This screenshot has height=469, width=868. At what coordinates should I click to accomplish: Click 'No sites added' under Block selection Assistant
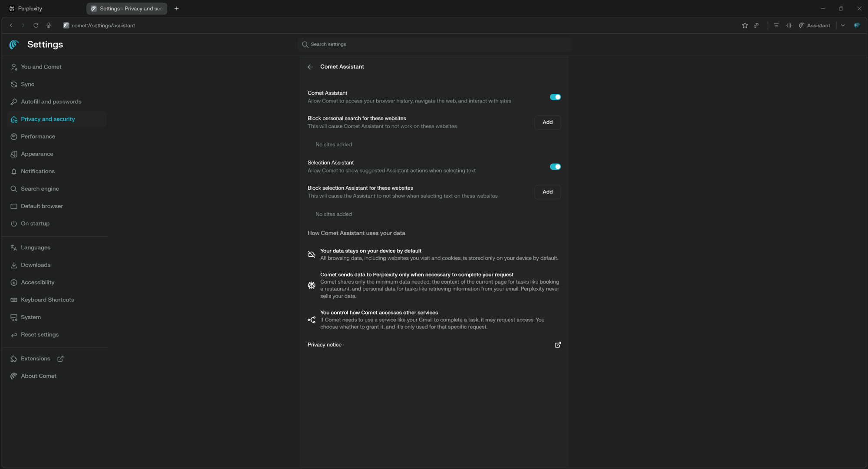pyautogui.click(x=333, y=214)
